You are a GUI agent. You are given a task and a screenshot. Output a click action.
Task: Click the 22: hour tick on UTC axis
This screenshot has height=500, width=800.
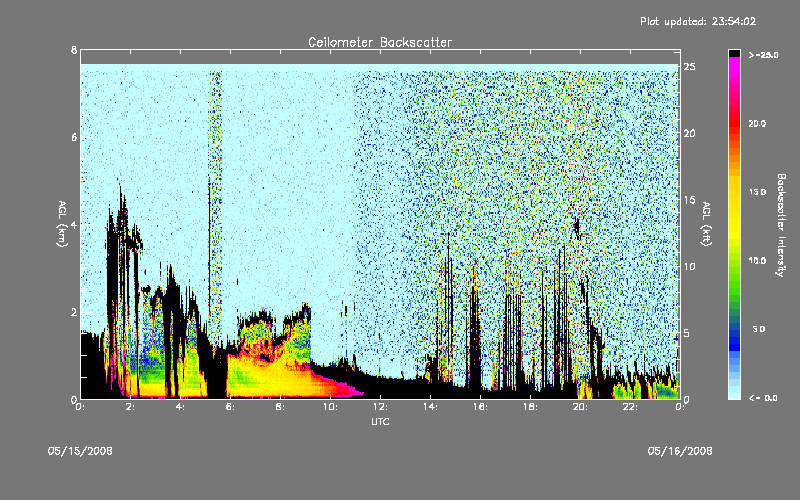point(630,407)
